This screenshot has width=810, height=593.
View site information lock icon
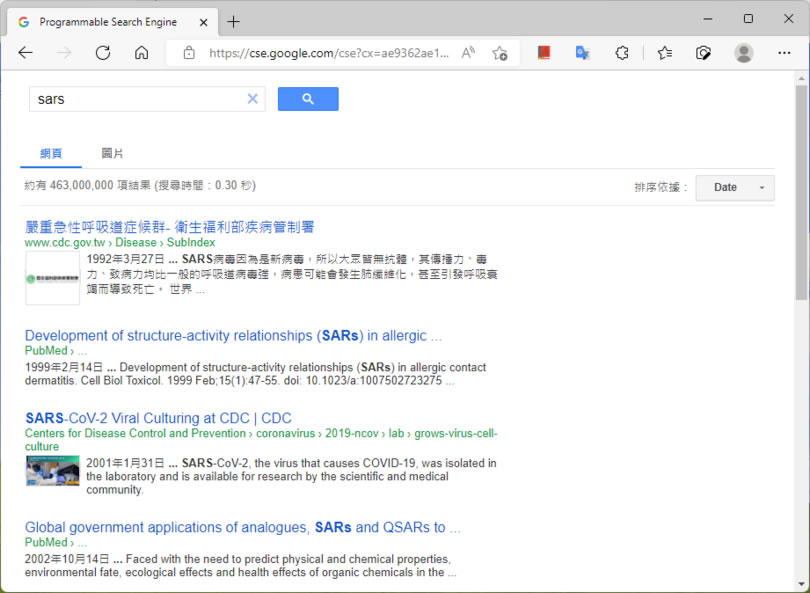click(x=189, y=53)
